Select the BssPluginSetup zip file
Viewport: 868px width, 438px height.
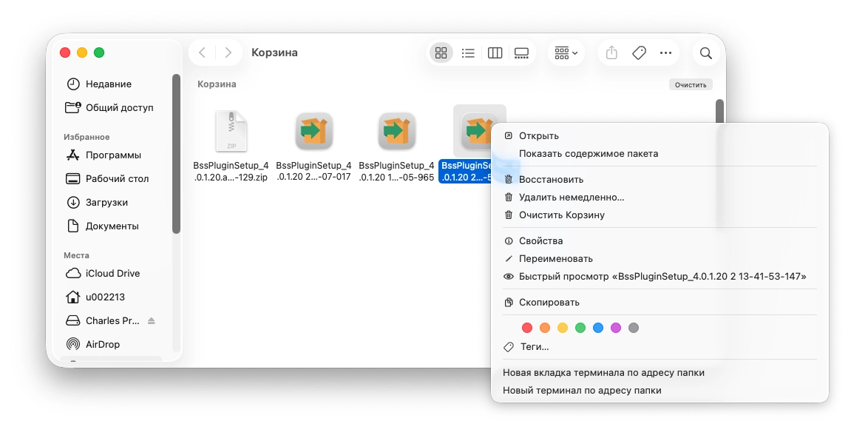click(x=231, y=132)
